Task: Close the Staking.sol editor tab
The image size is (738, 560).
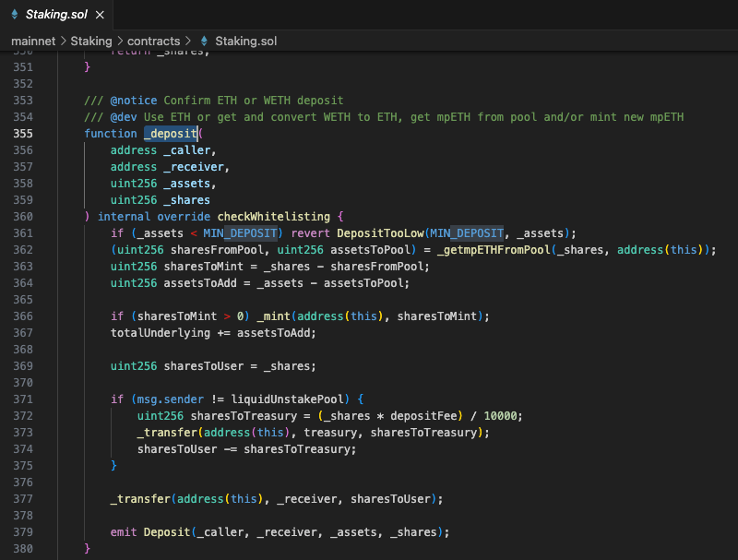Action: [x=100, y=15]
